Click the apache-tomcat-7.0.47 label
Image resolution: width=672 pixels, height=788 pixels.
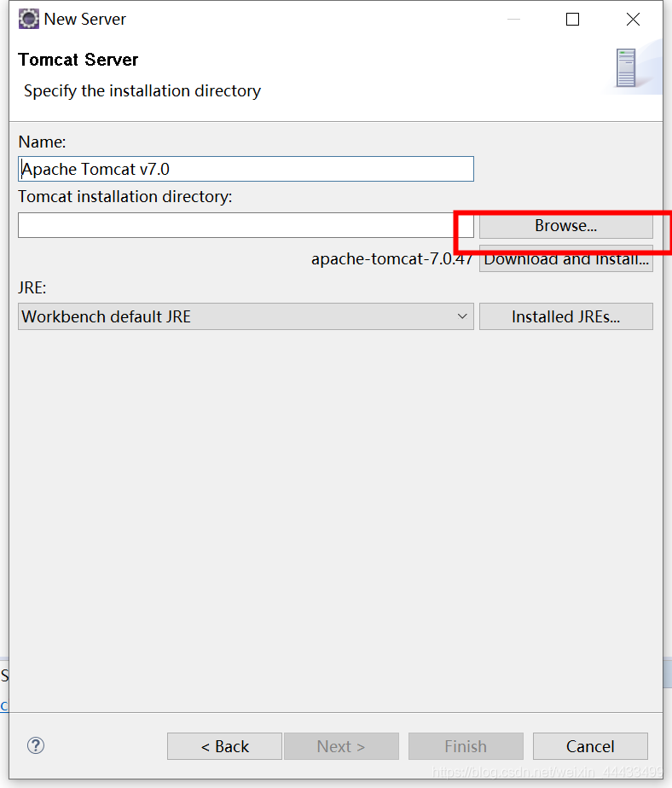coord(392,258)
